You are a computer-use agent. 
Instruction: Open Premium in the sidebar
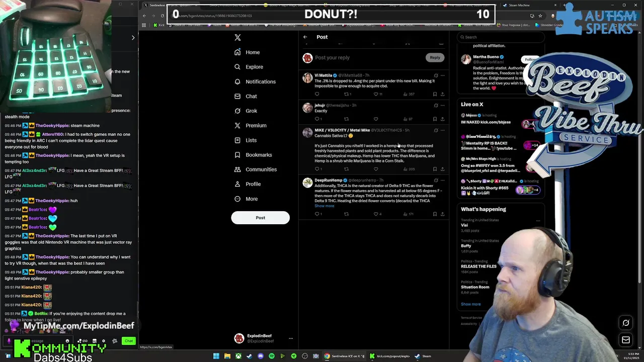[250, 125]
